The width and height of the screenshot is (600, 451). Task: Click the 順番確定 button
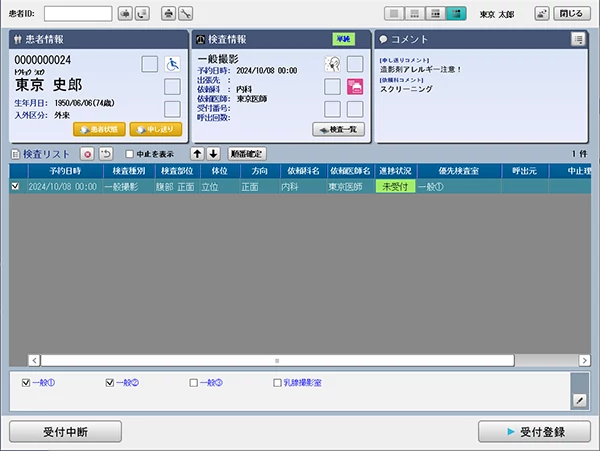[x=247, y=154]
